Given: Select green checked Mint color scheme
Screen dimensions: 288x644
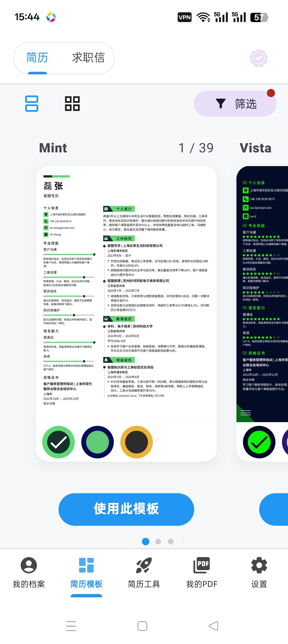Looking at the screenshot, I should 59,442.
